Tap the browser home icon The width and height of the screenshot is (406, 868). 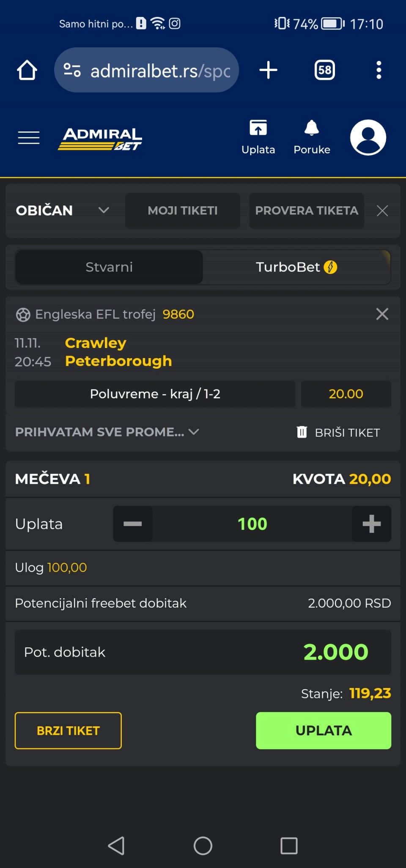point(27,70)
